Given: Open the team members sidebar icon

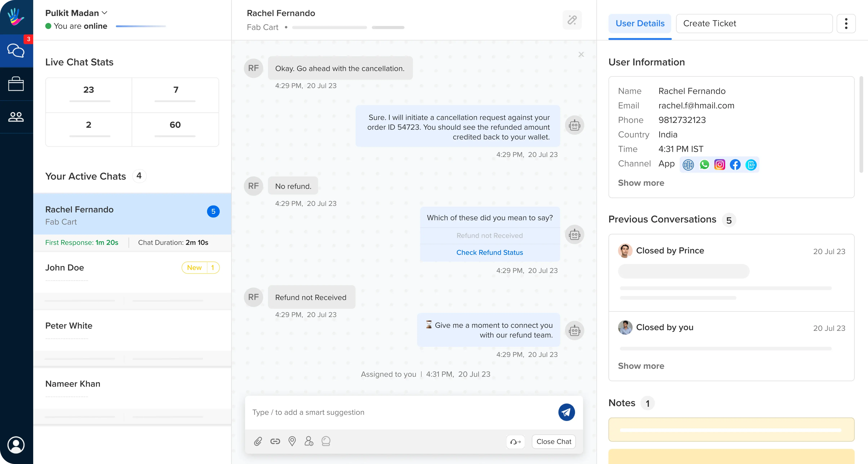Looking at the screenshot, I should point(16,117).
